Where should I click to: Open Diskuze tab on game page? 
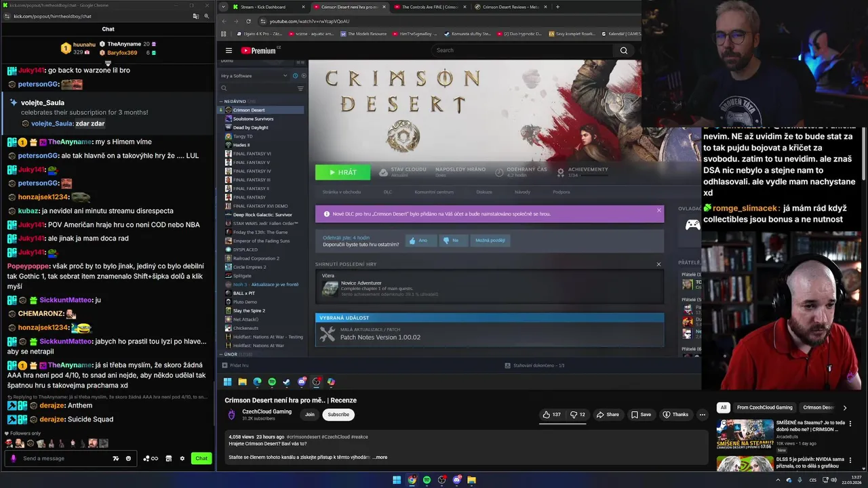[x=484, y=192]
